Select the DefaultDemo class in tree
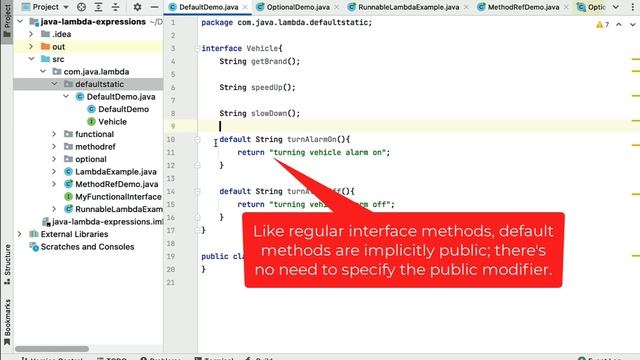The image size is (640, 360). [118, 109]
